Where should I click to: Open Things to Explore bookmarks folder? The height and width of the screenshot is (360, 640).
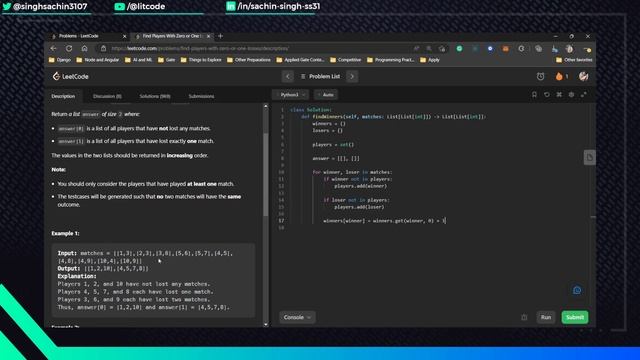[201, 60]
